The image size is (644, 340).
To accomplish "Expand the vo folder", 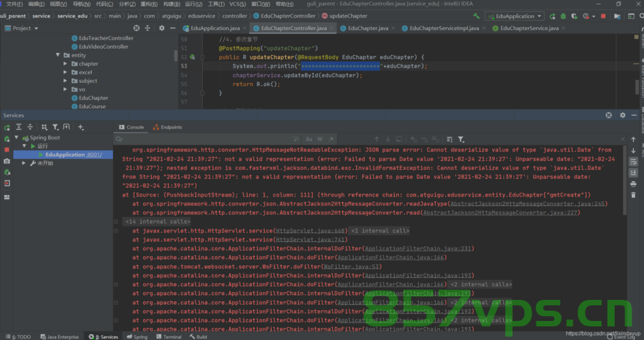I will point(65,89).
